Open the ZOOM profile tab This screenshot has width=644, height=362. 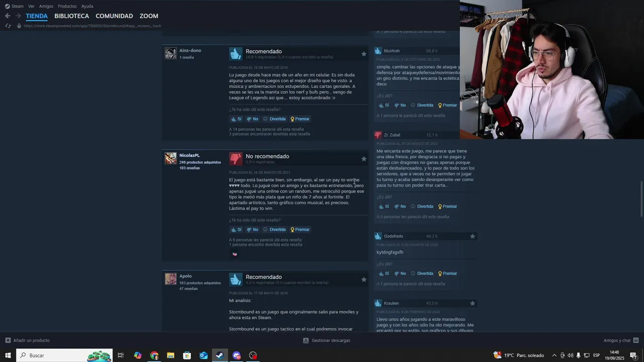[x=149, y=16]
